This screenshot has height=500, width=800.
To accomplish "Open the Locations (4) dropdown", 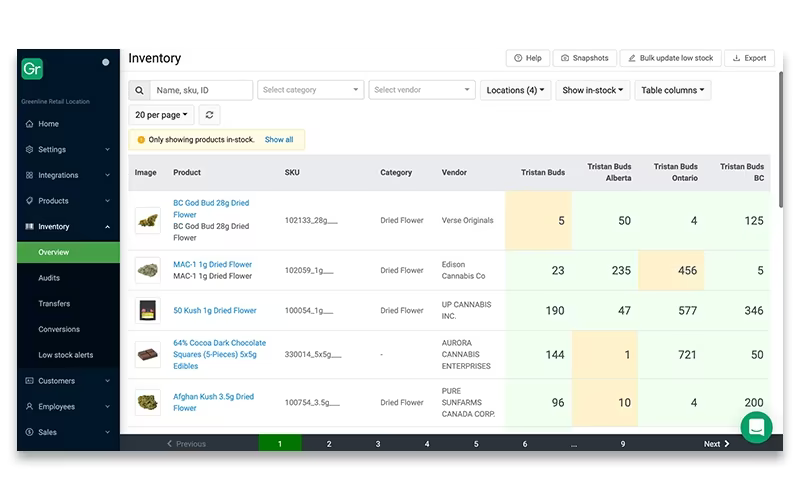I will click(x=515, y=90).
